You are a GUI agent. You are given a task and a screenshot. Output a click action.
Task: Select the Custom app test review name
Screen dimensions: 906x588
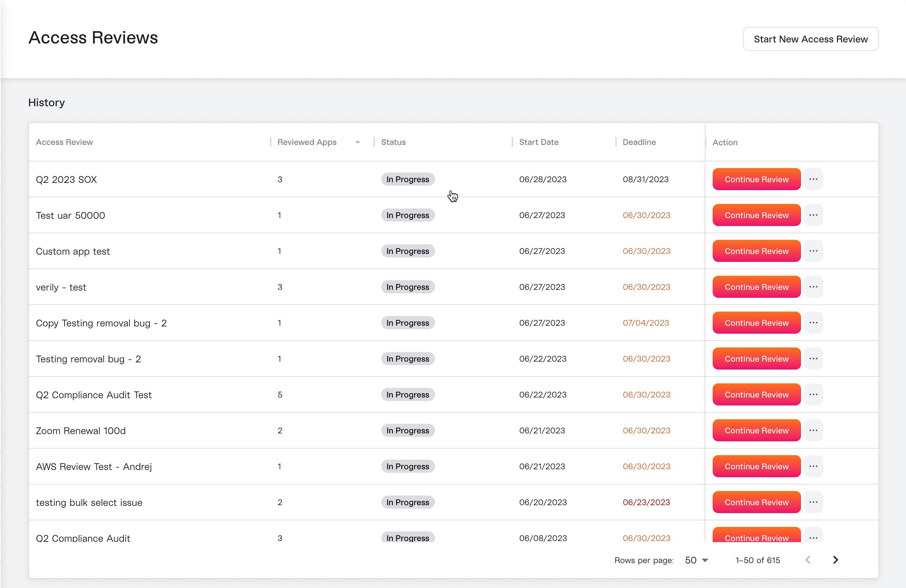point(73,252)
